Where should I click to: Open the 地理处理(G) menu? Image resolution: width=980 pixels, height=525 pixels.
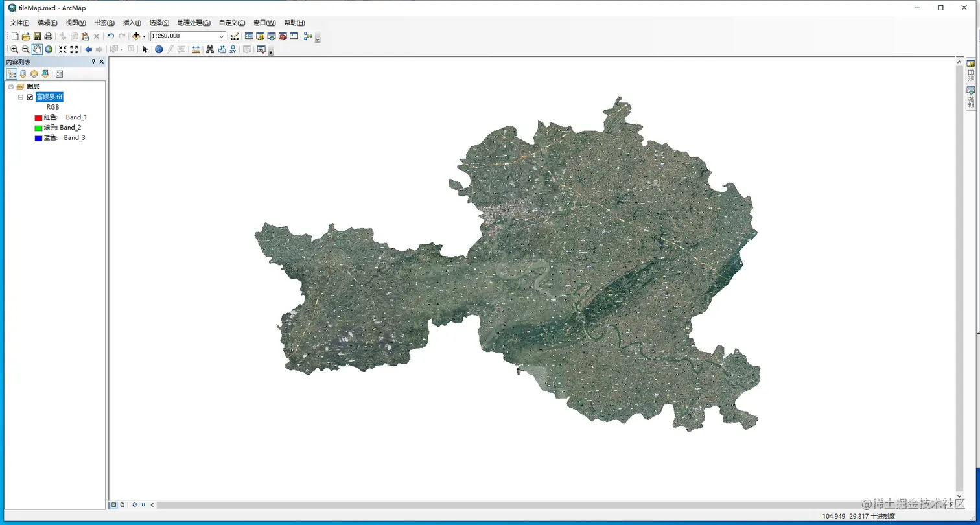[194, 23]
